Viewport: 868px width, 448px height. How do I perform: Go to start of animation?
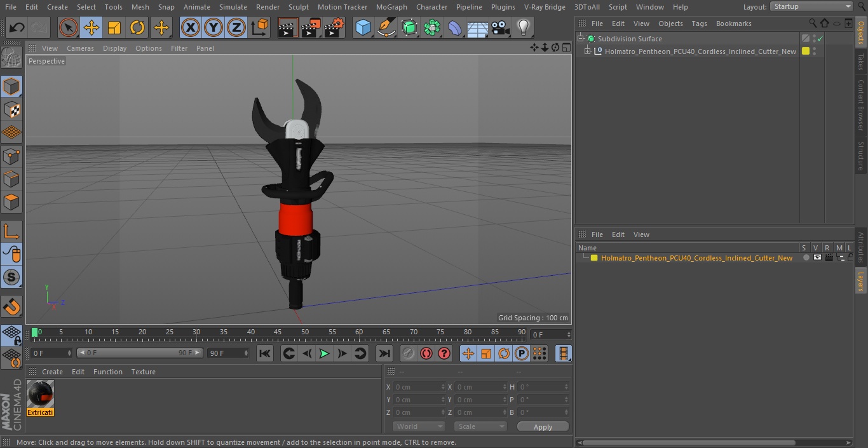[x=265, y=353]
